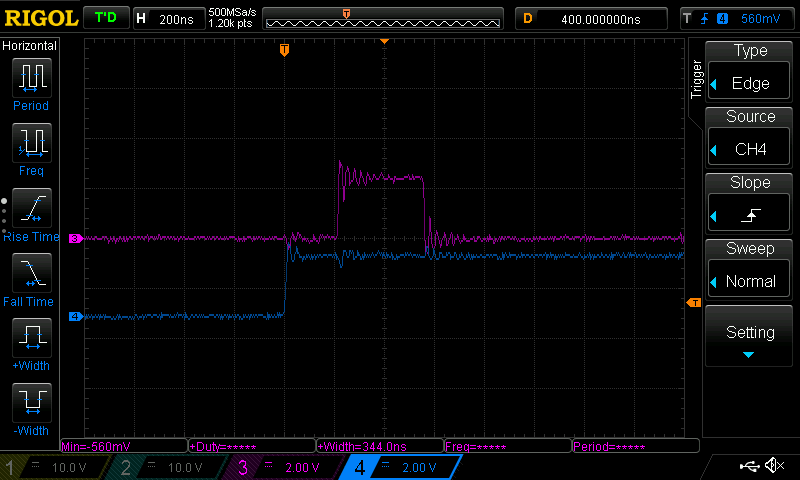The width and height of the screenshot is (800, 480).
Task: Open the trigger Type Edge menu
Action: pos(749,70)
